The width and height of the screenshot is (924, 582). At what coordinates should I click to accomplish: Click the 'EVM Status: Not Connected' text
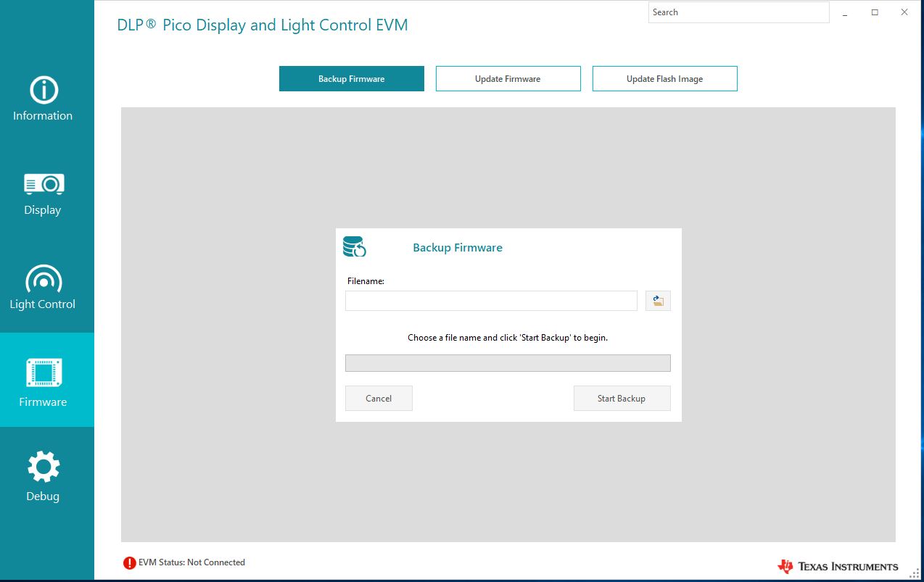coord(191,562)
